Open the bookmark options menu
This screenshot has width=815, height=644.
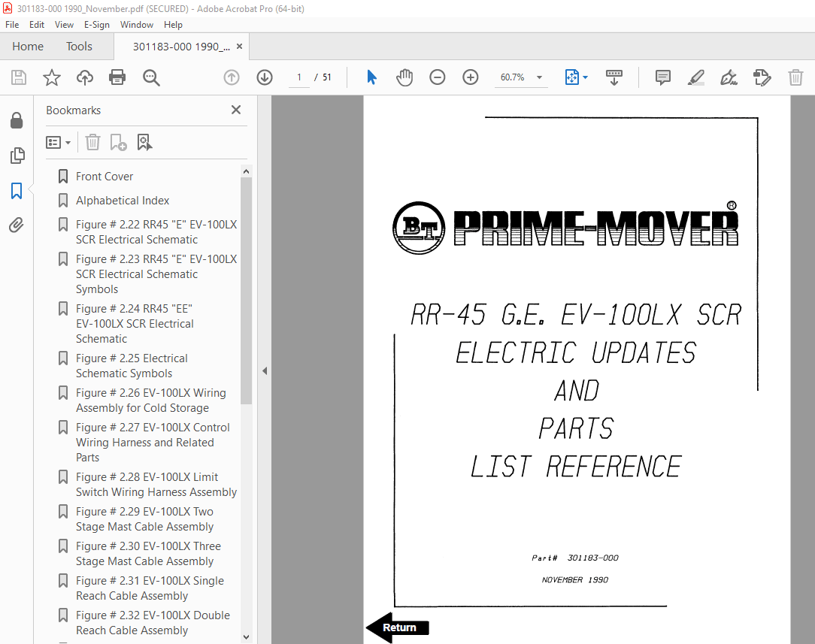click(58, 142)
